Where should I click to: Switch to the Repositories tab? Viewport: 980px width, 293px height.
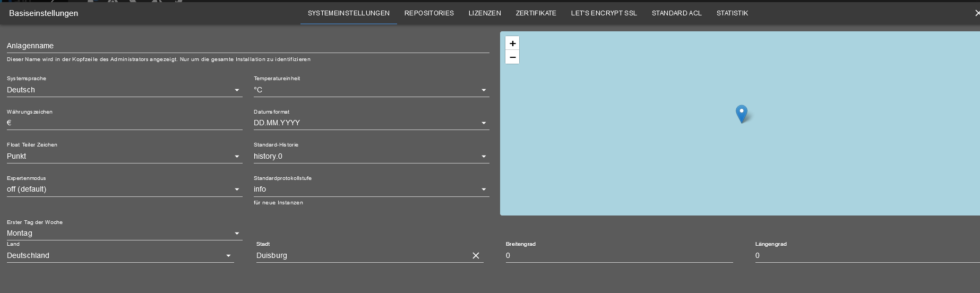click(429, 13)
